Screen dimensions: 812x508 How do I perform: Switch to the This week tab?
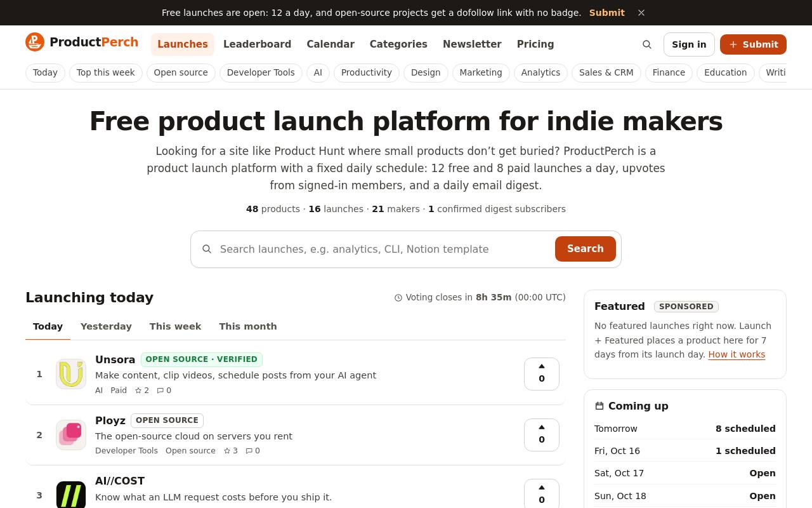coord(175,326)
